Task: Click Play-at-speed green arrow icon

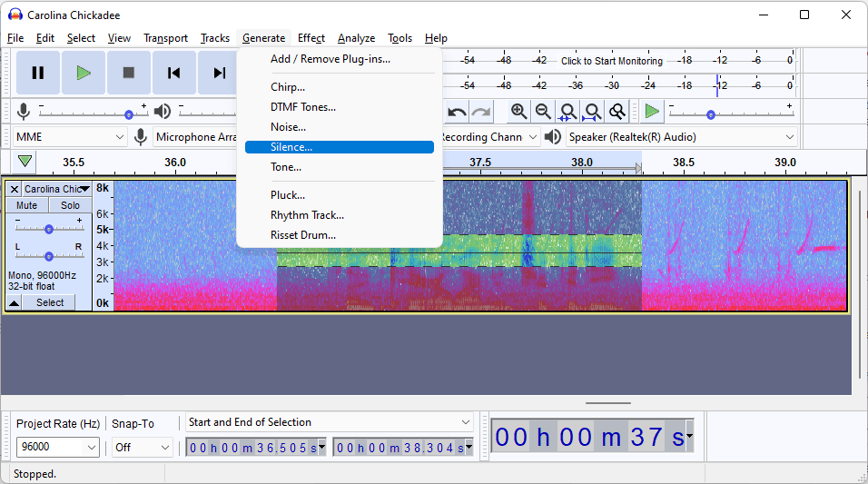Action: (x=652, y=112)
